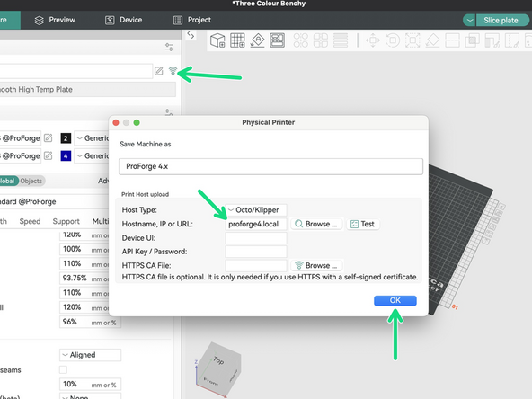Switch to the Project tab
This screenshot has width=532, height=399.
pyautogui.click(x=192, y=20)
